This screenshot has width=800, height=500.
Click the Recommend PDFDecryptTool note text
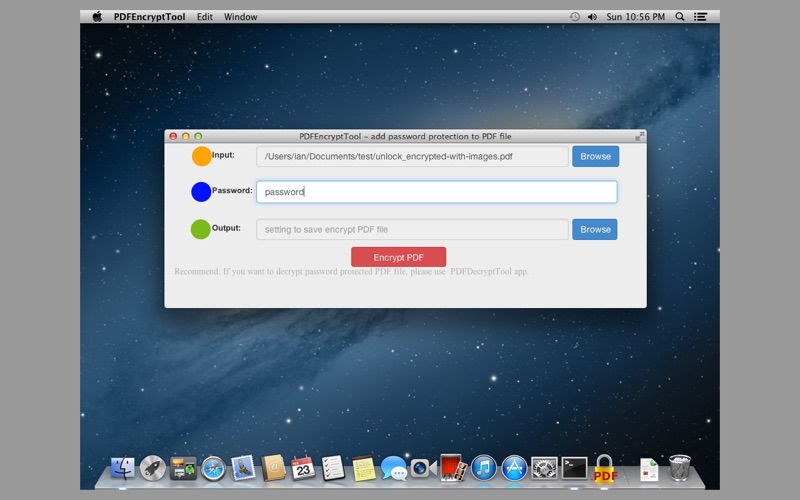[352, 271]
